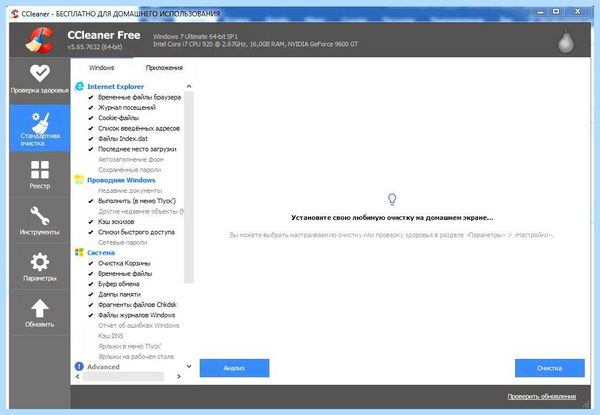Enable Другие недавние объекты

click(141, 211)
